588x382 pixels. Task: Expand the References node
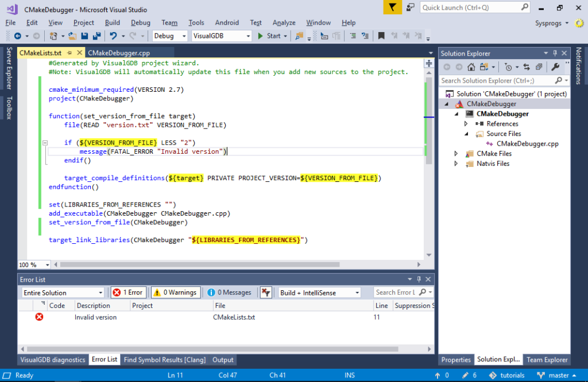point(466,123)
